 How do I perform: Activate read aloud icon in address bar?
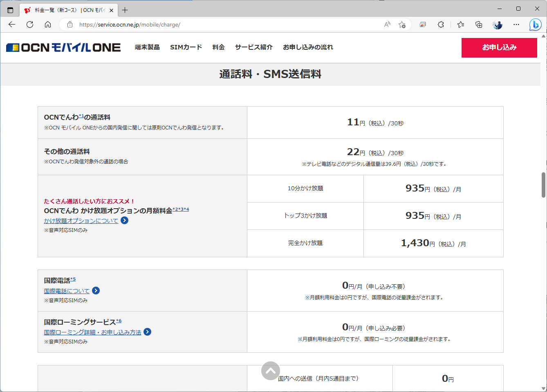pyautogui.click(x=387, y=24)
